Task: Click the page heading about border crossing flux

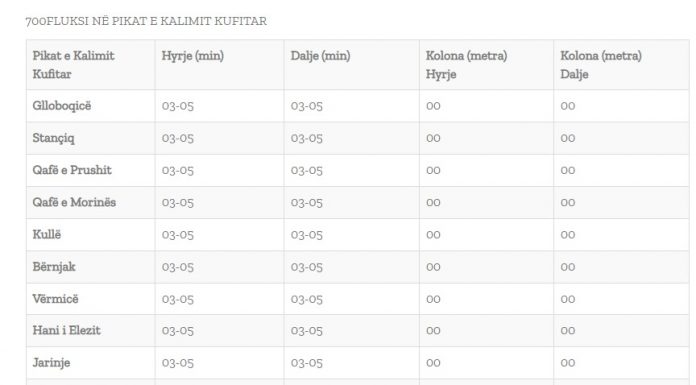Action: click(x=146, y=21)
